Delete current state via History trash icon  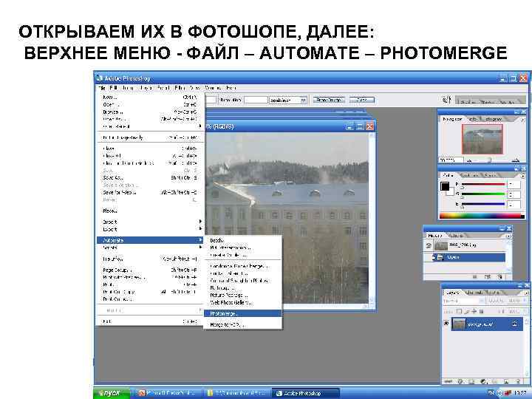(x=499, y=277)
